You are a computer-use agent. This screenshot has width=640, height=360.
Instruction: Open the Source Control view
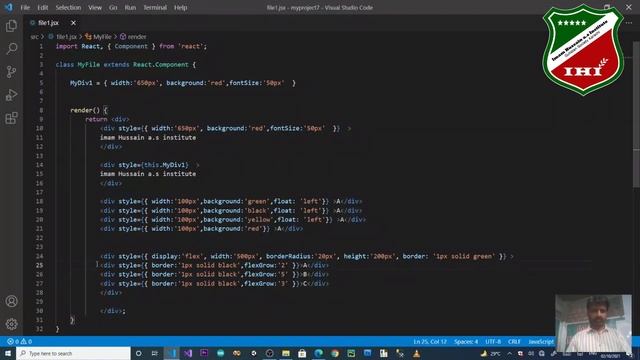[11, 72]
